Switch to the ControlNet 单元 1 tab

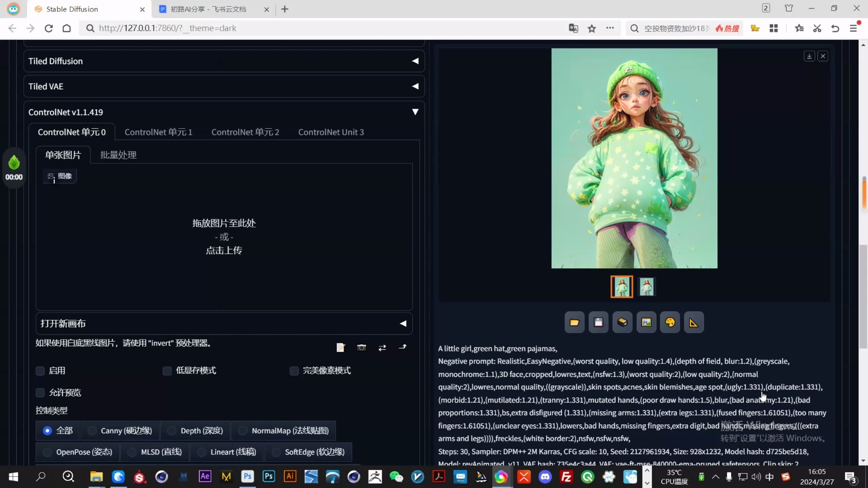[158, 132]
